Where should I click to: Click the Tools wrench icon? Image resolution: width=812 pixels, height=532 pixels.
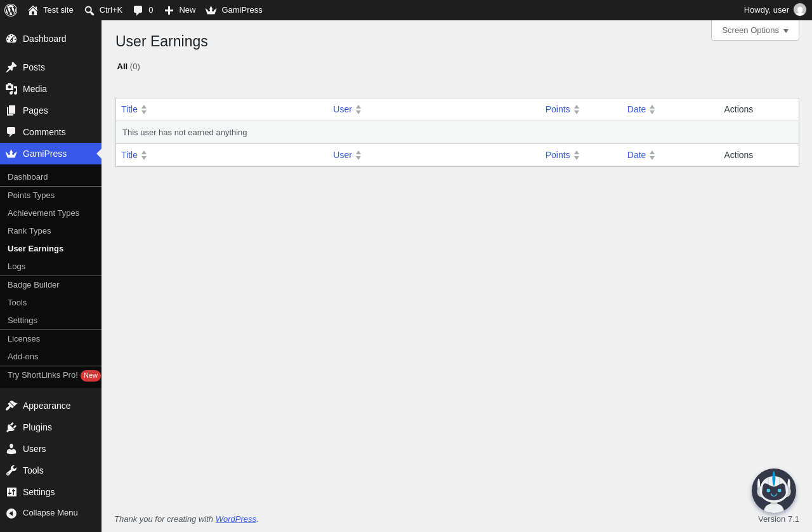pyautogui.click(x=11, y=470)
